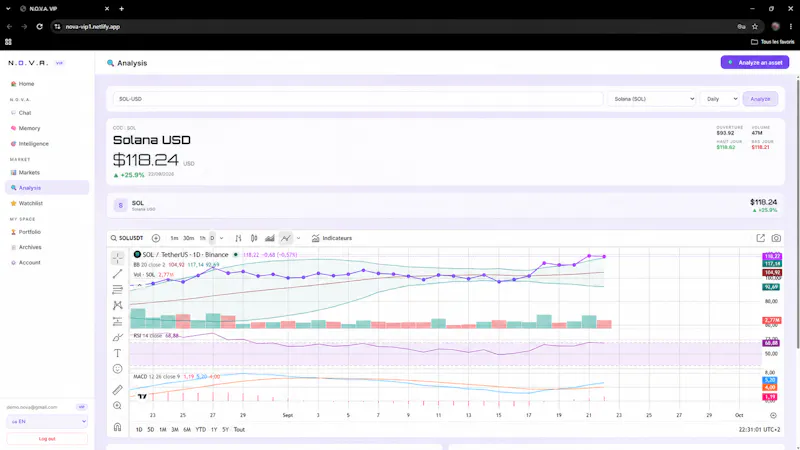
Task: Activate the chart zoom-in tool
Action: tap(117, 406)
